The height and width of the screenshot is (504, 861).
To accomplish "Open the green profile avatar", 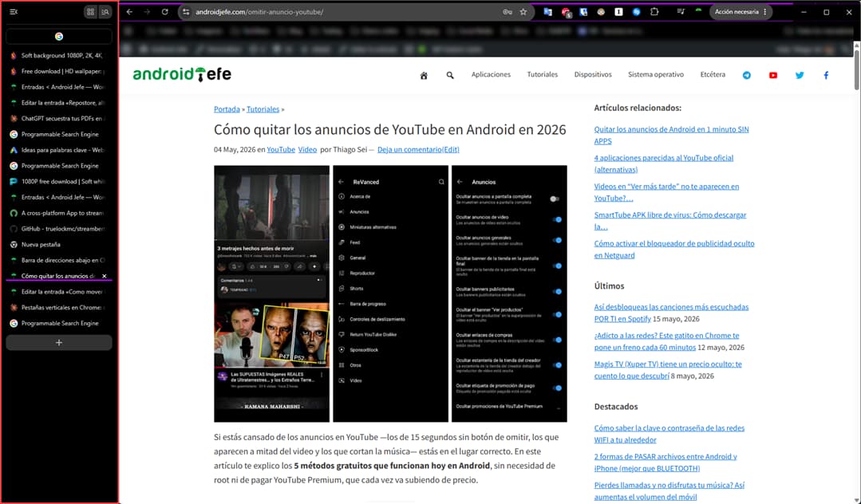I will pos(698,11).
